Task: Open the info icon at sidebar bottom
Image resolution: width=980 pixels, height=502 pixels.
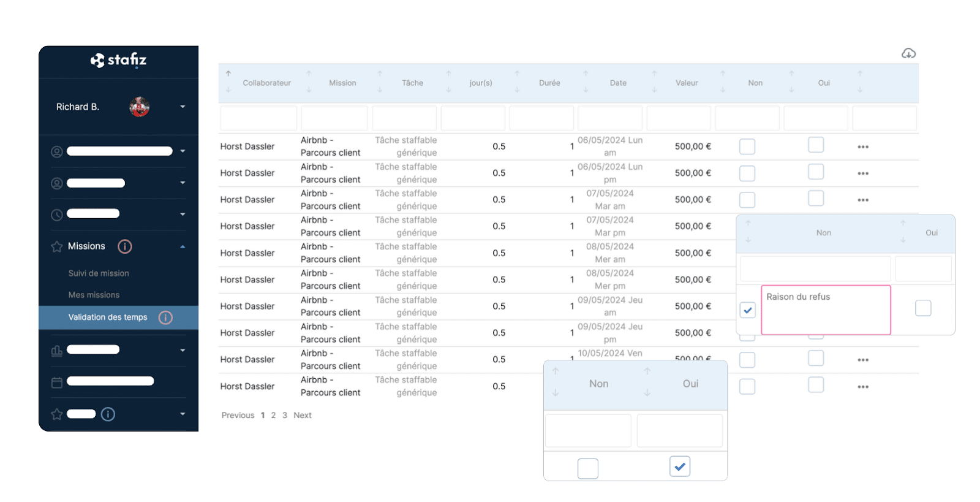Action: point(108,414)
